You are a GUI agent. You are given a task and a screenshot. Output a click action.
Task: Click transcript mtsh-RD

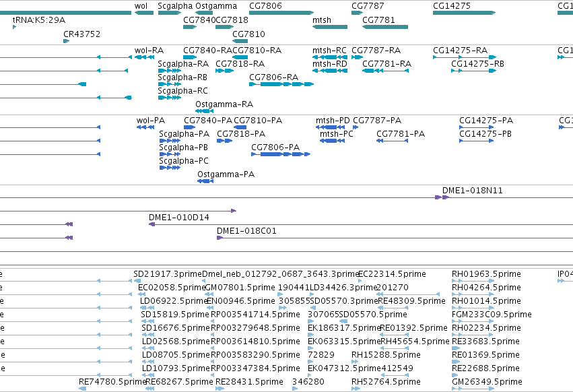click(330, 71)
